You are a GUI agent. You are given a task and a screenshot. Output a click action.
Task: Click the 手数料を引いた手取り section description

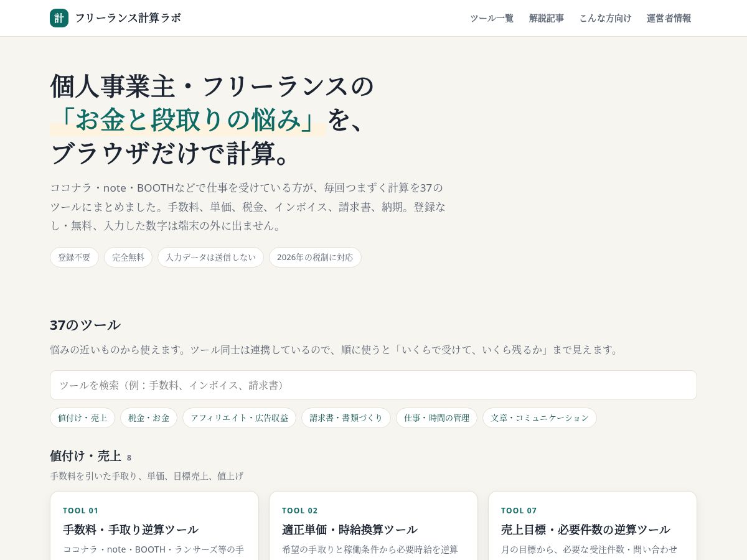pos(147,476)
